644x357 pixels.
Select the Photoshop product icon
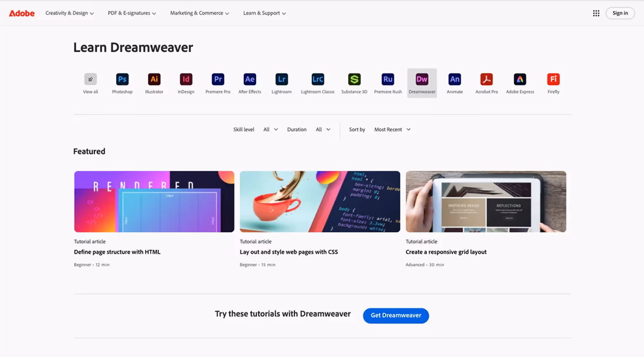(x=122, y=79)
